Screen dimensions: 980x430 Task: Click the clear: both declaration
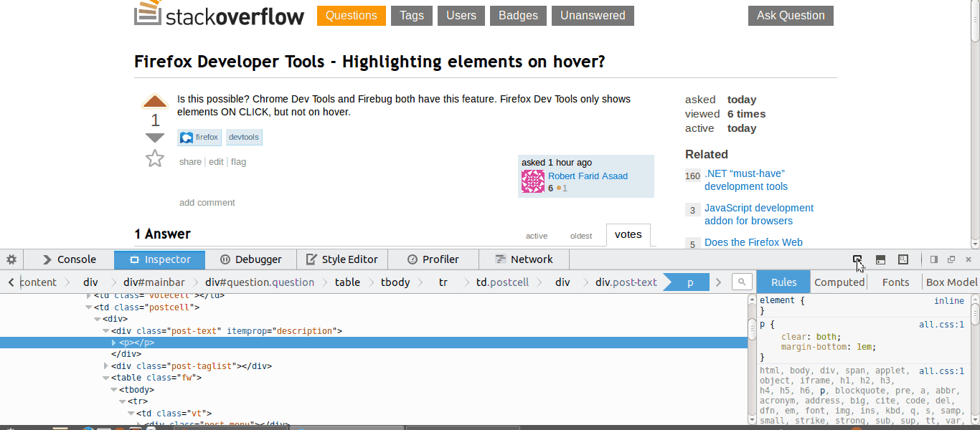pyautogui.click(x=811, y=337)
